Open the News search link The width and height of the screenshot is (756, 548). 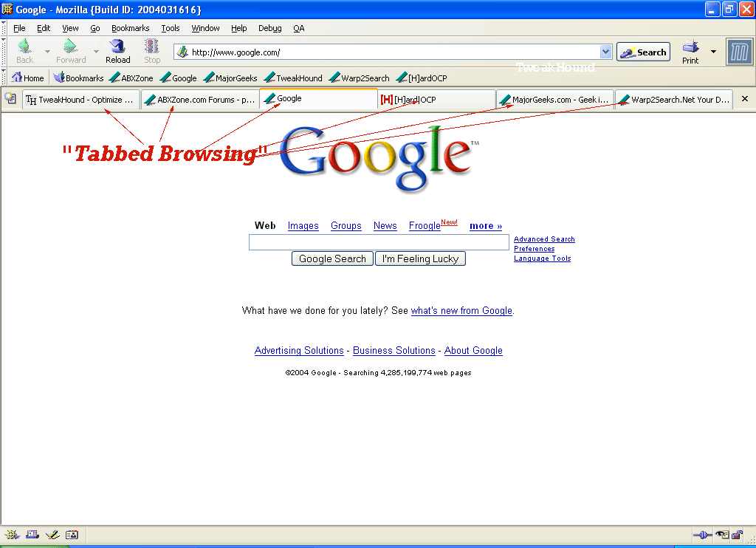click(x=385, y=226)
